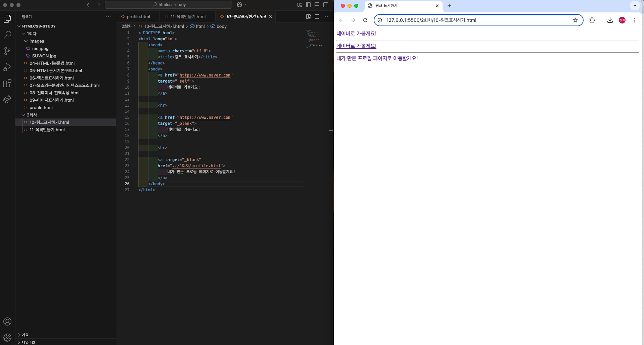This screenshot has height=345, width=644.
Task: Open the Copilot chat icon in the title bar
Action: tap(239, 5)
